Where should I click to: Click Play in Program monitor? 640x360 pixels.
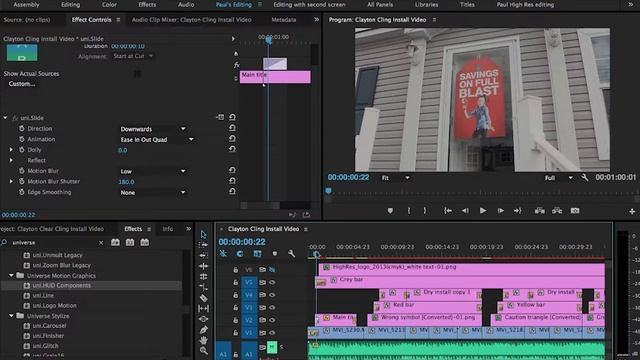tap(483, 211)
